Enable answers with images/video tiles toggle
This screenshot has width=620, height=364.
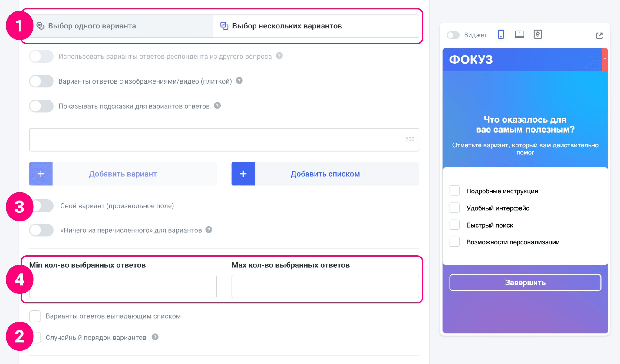(41, 81)
